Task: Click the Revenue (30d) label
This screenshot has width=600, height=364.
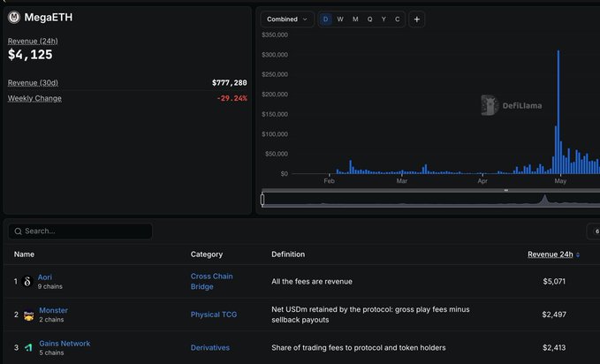Action: tap(33, 83)
